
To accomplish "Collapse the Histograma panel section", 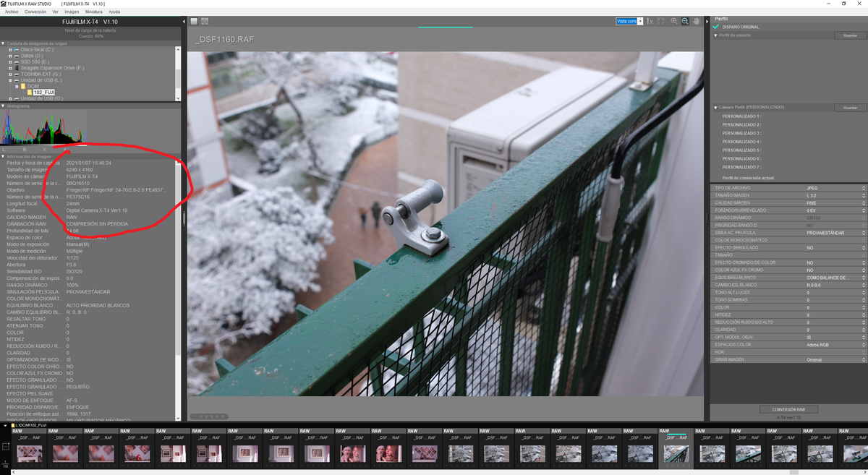I will click(3, 106).
